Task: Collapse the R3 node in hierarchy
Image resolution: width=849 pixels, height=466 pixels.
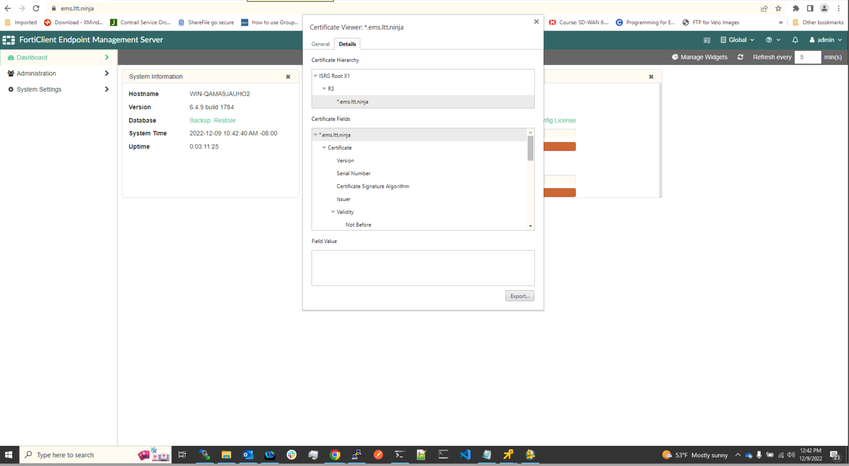Action: [324, 88]
